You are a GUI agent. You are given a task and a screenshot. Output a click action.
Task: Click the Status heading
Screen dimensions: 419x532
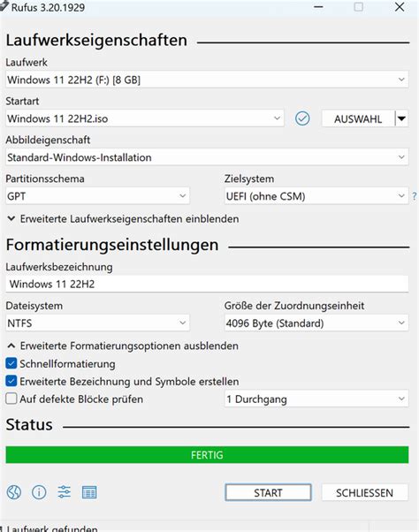[x=29, y=424]
